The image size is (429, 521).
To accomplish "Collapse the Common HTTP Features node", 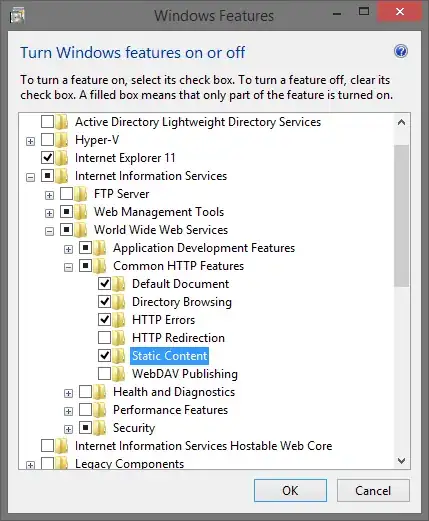I will (68, 267).
